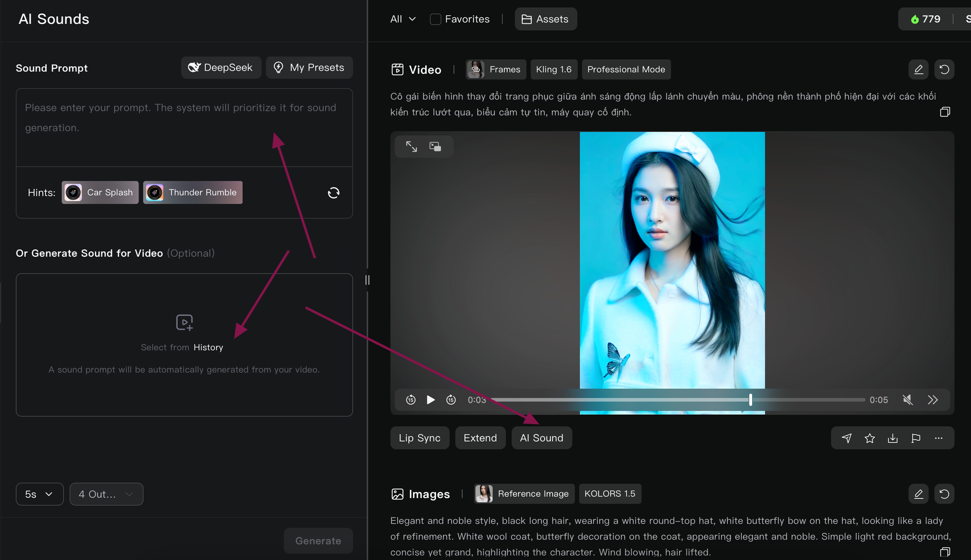Click the edit pencil for Video entry
971x560 pixels.
918,69
